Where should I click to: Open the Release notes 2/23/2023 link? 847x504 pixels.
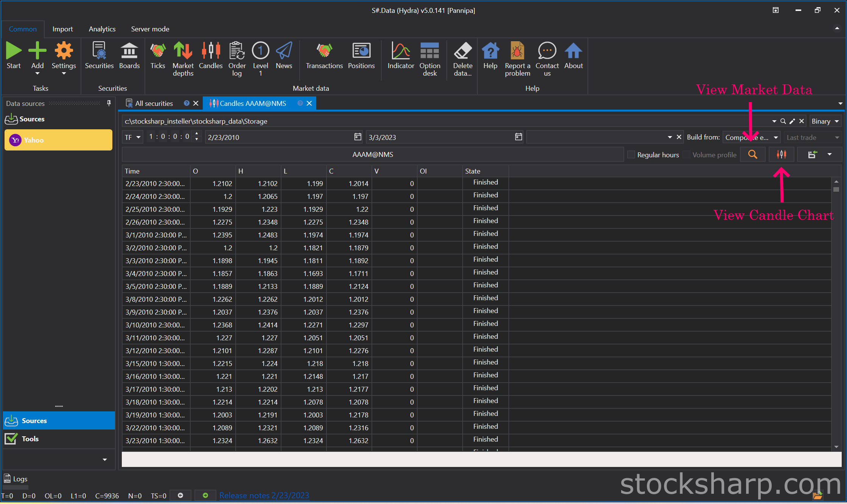(x=264, y=495)
